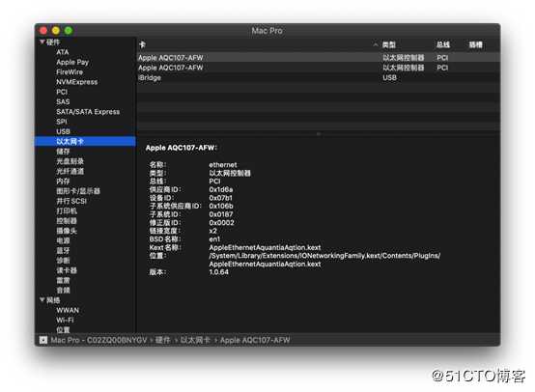
Task: Sort by the 总线 column header
Action: 443,44
